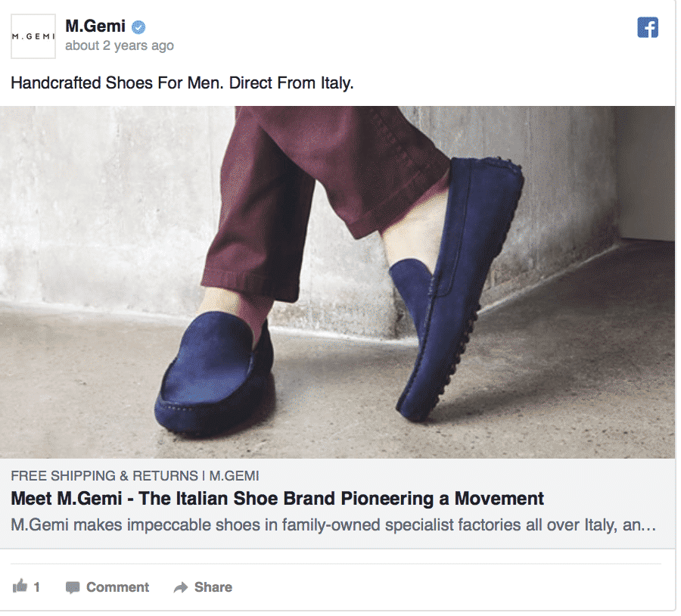Click the share arrow icon

(181, 587)
